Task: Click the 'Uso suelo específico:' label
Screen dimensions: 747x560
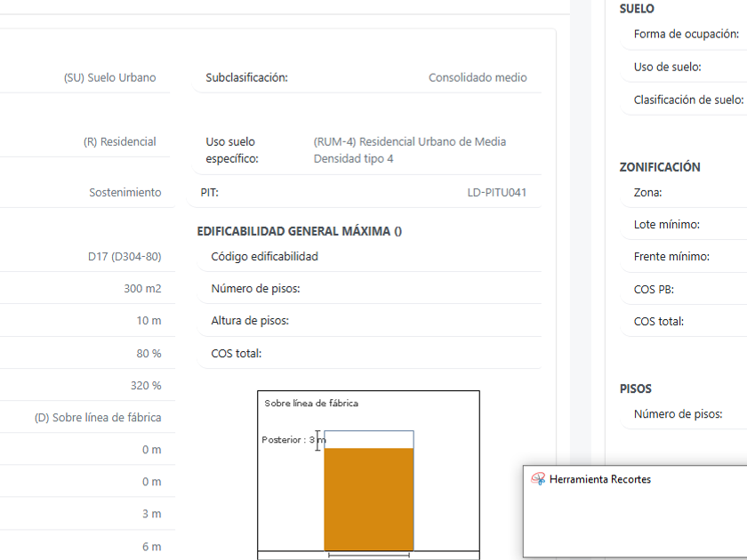Action: [x=232, y=150]
